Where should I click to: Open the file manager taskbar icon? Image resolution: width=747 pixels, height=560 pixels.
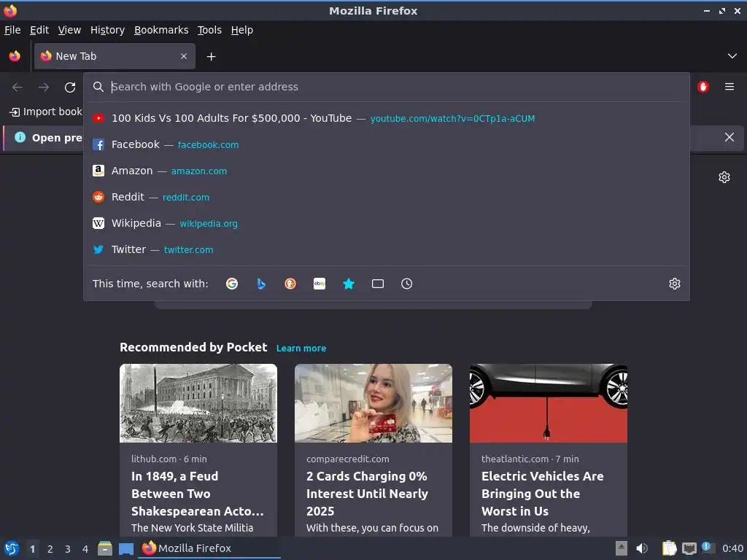tap(105, 548)
